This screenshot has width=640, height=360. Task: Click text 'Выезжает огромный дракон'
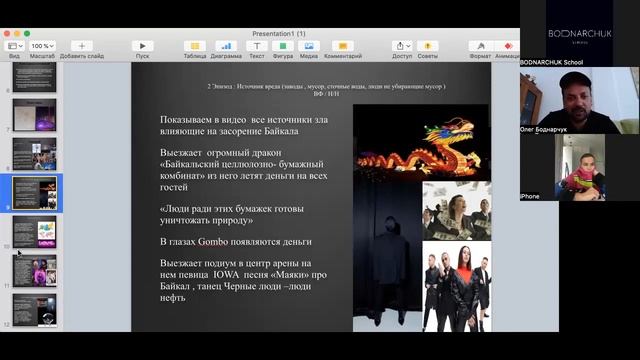click(x=221, y=153)
